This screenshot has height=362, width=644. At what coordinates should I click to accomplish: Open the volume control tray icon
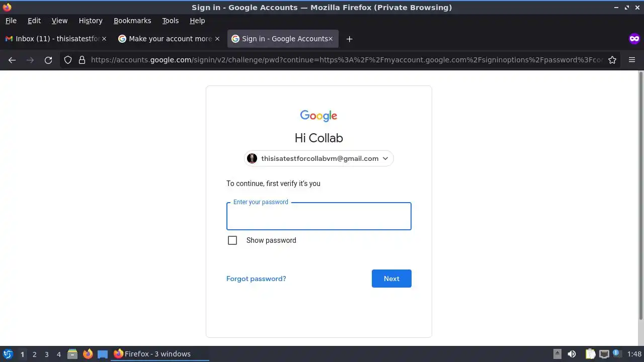(572, 354)
